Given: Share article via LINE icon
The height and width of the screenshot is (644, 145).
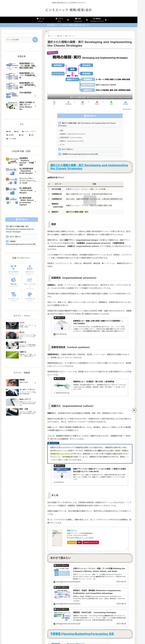Looking at the screenshot, I should point(111,103).
